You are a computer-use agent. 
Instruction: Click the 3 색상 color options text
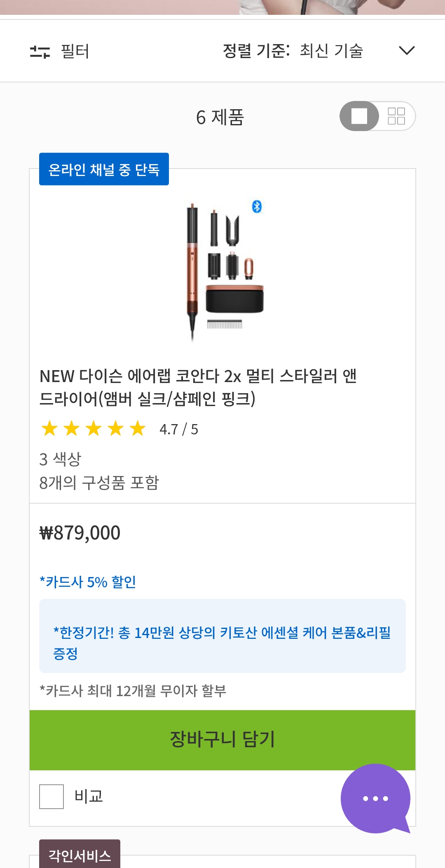tap(60, 459)
